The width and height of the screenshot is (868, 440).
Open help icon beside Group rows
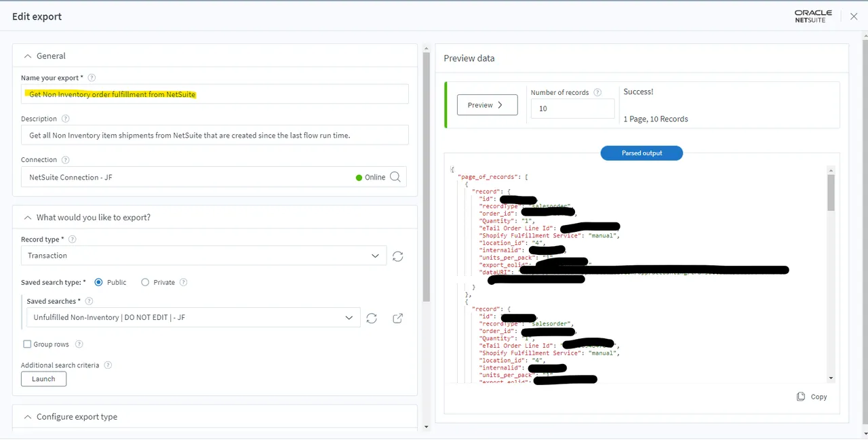pos(79,344)
